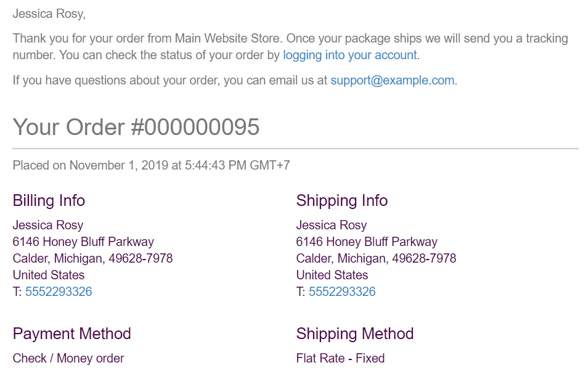Click United States under Shipping Info
Image resolution: width=588 pixels, height=373 pixels.
pyautogui.click(x=332, y=275)
